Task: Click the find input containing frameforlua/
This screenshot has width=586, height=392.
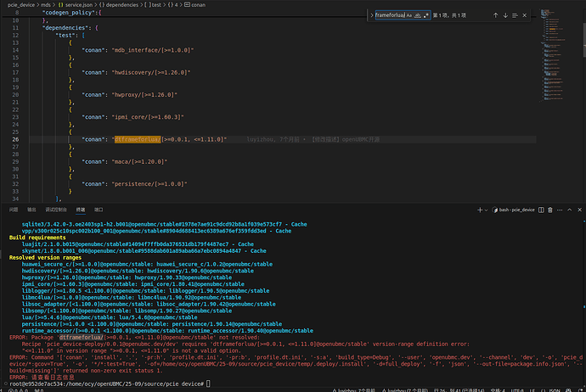Action: tap(389, 15)
